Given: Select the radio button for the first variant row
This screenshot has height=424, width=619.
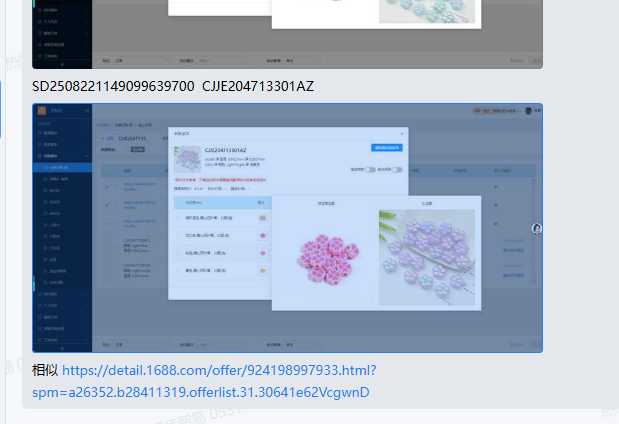Looking at the screenshot, I should point(179,217).
